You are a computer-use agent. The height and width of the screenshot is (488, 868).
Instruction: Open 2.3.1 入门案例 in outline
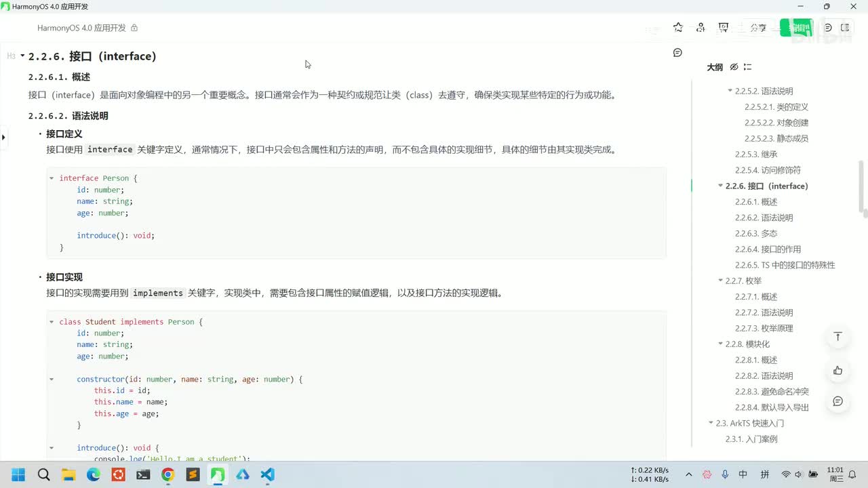[751, 439]
